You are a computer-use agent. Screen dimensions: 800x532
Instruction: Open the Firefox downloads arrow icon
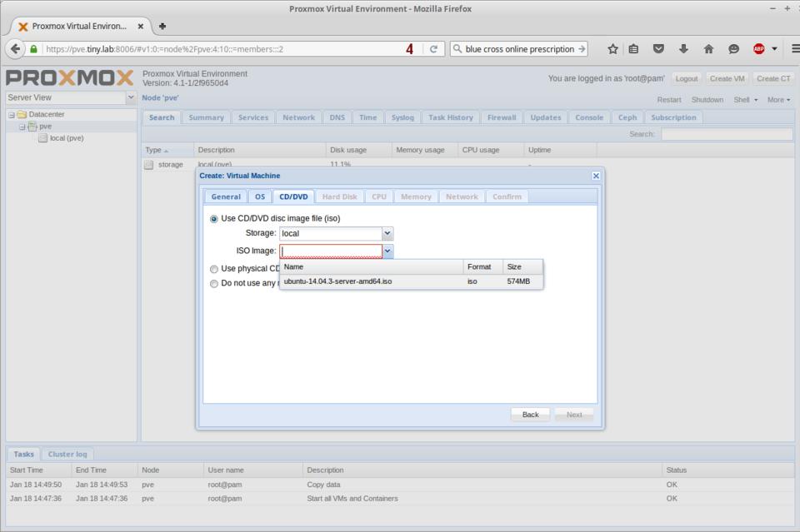point(683,49)
